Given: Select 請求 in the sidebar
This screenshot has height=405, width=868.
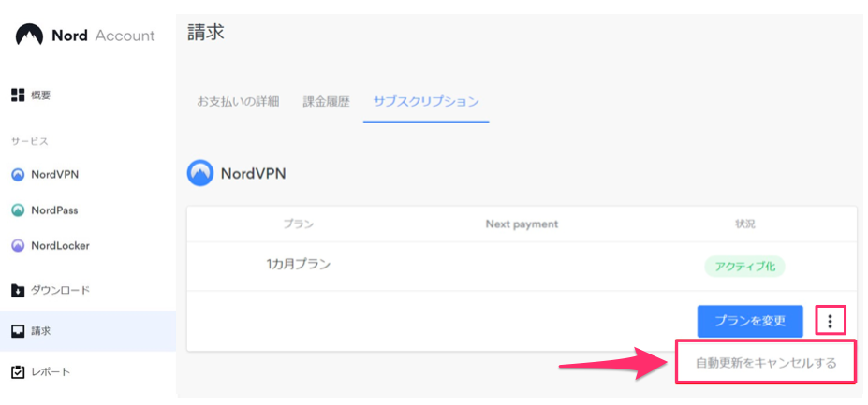Looking at the screenshot, I should click(88, 331).
